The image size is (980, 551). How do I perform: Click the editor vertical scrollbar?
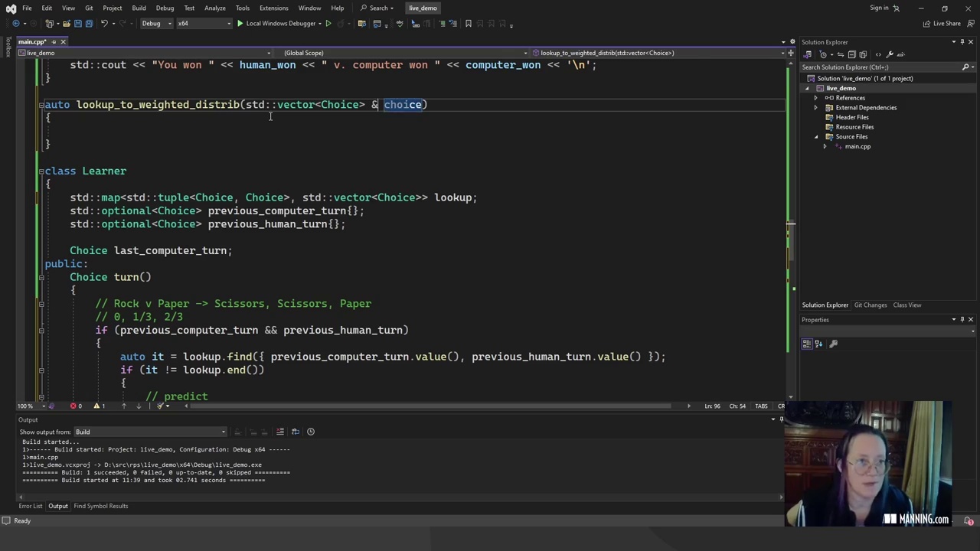pyautogui.click(x=790, y=230)
